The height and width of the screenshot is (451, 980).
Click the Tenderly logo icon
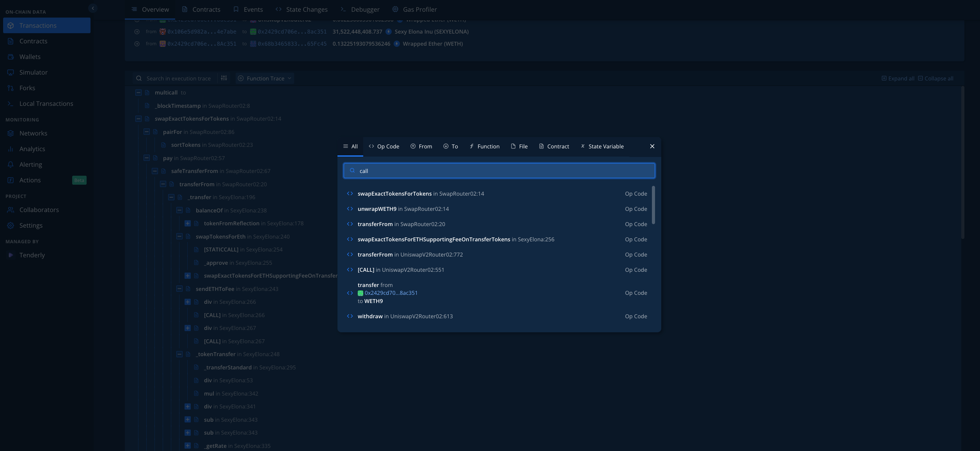coord(11,255)
